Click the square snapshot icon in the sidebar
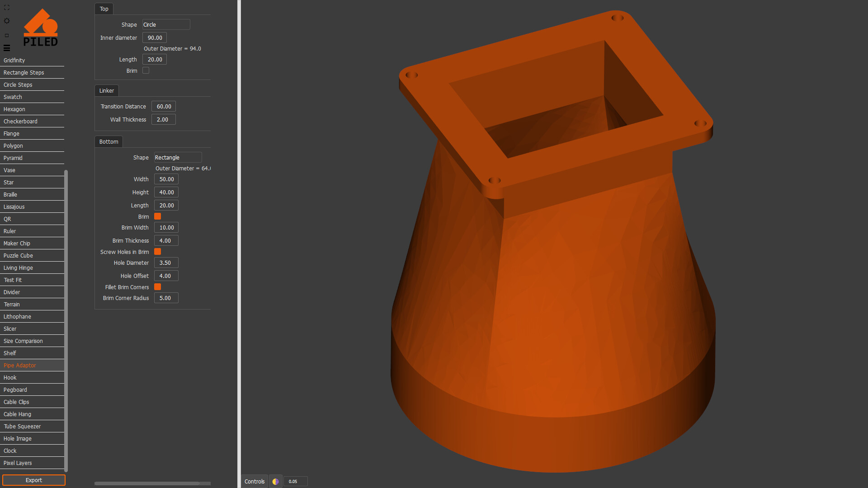Image resolution: width=868 pixels, height=488 pixels. point(7,35)
